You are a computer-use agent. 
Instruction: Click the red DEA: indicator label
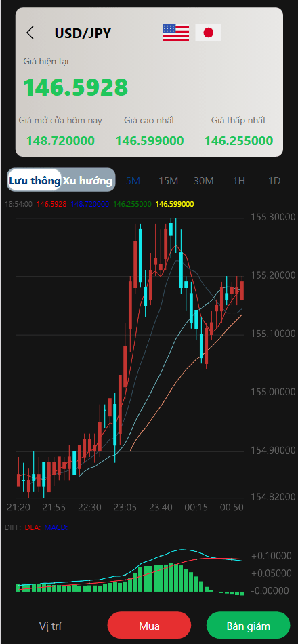click(33, 528)
